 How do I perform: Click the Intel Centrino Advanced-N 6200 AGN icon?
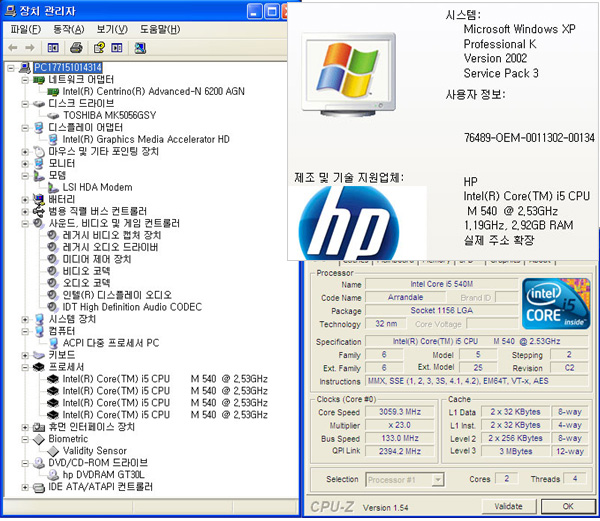point(53,92)
